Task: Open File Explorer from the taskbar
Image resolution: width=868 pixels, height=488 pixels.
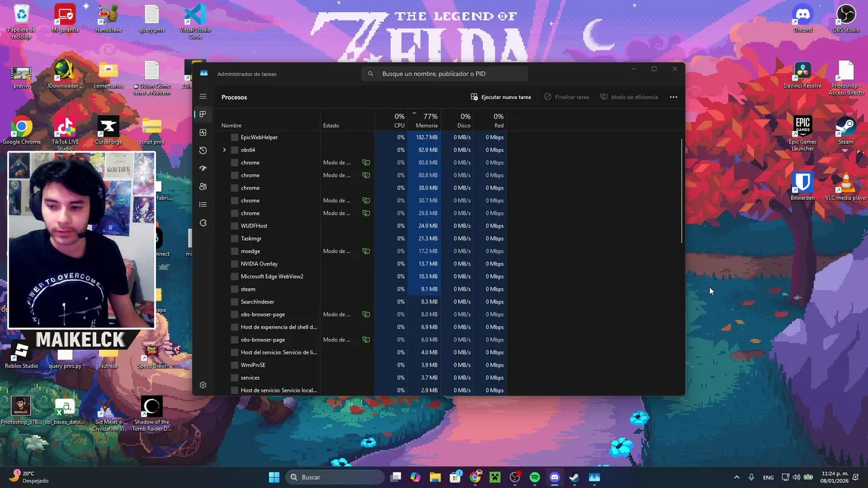Action: (435, 477)
